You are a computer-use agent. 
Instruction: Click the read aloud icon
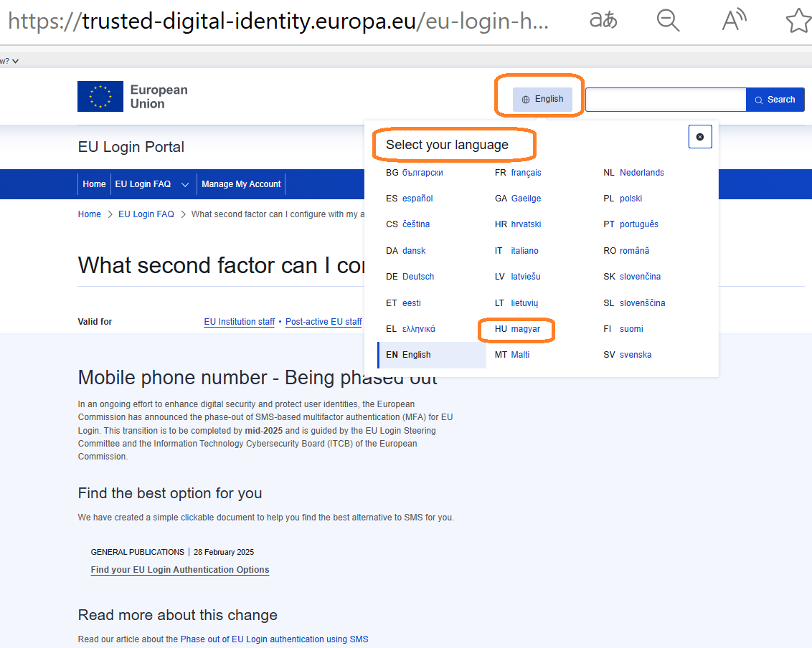point(733,21)
